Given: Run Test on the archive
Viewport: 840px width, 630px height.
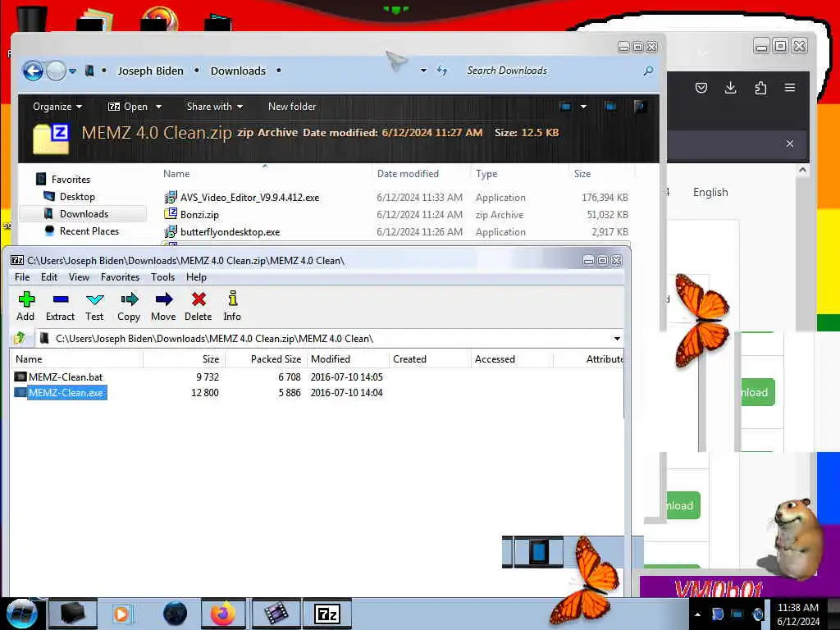Looking at the screenshot, I should 94,307.
